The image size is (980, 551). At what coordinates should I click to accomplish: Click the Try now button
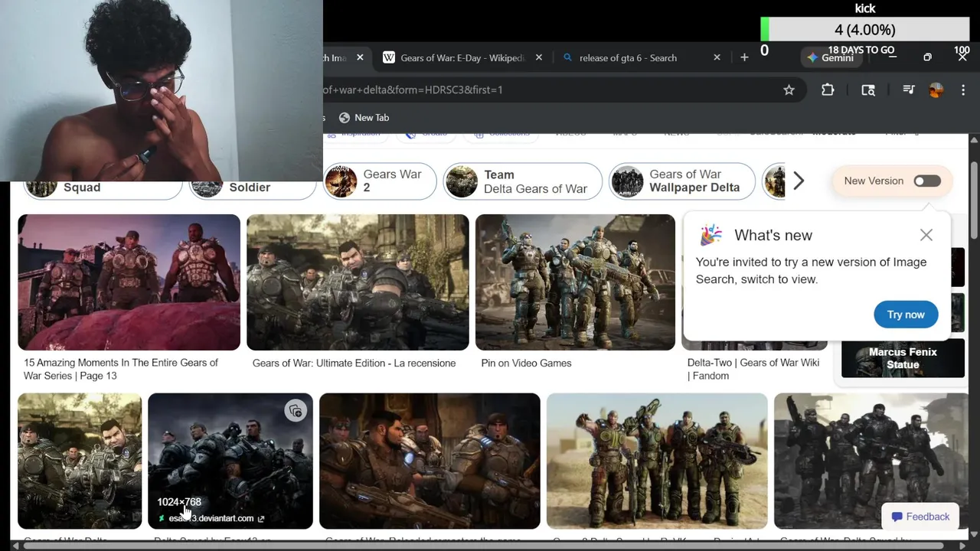[x=906, y=315]
